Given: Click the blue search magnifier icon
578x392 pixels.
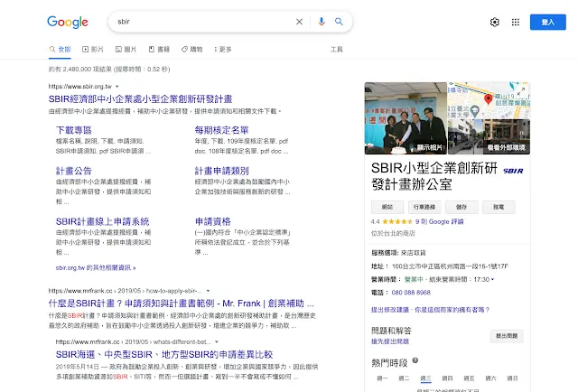Looking at the screenshot, I should pyautogui.click(x=339, y=22).
